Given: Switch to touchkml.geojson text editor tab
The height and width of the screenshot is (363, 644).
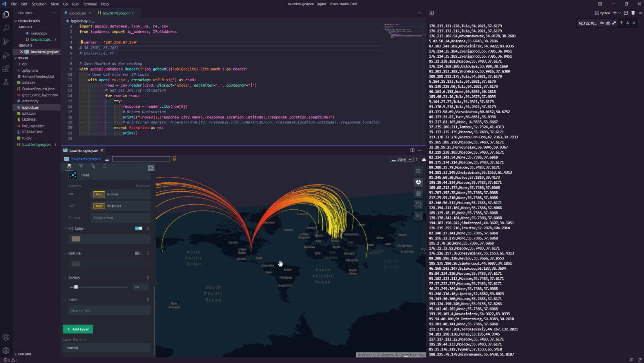Looking at the screenshot, I should [116, 13].
